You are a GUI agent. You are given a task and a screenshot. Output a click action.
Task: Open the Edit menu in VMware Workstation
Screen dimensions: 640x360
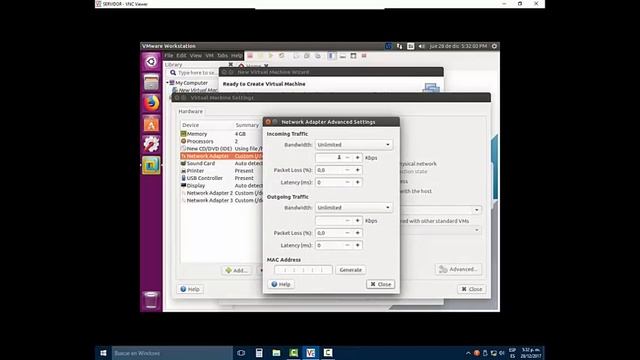click(182, 56)
